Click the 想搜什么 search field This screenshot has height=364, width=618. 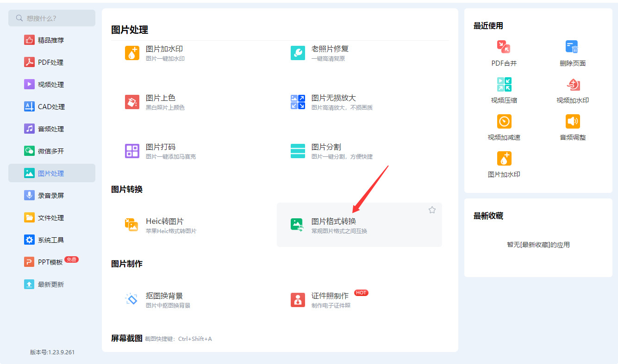[52, 18]
